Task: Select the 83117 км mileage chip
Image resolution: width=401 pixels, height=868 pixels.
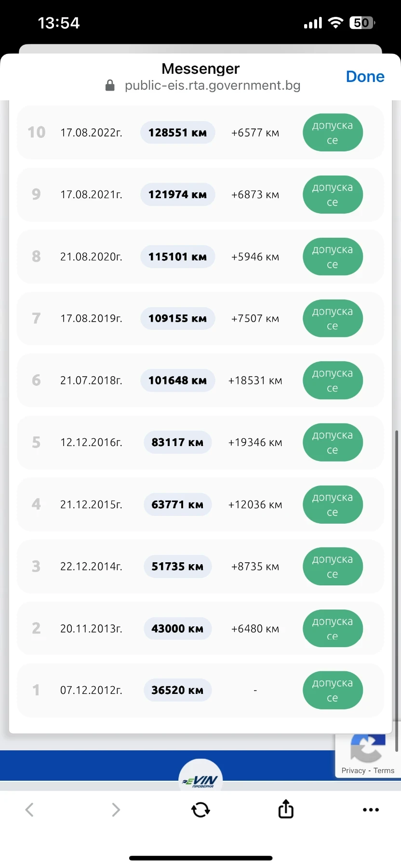Action: point(177,442)
